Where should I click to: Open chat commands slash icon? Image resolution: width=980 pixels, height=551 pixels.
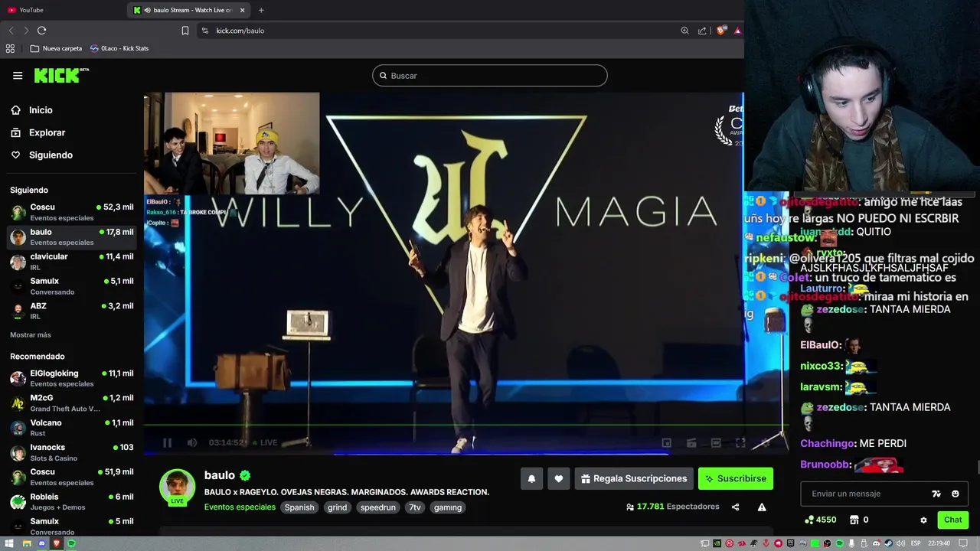[936, 494]
